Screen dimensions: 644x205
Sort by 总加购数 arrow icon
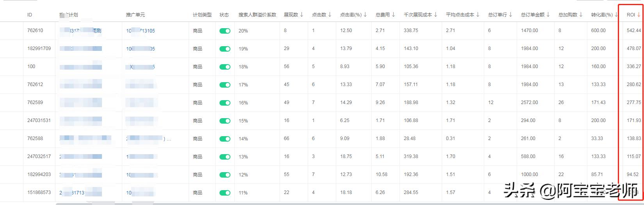pos(581,14)
